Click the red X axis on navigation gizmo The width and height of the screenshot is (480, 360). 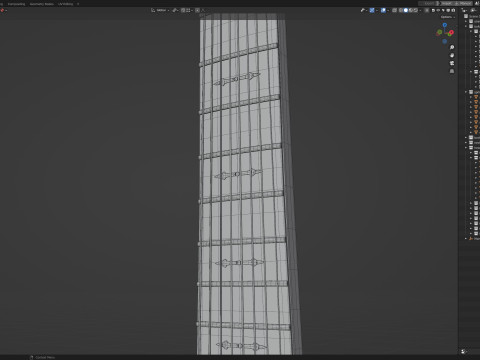tap(451, 33)
